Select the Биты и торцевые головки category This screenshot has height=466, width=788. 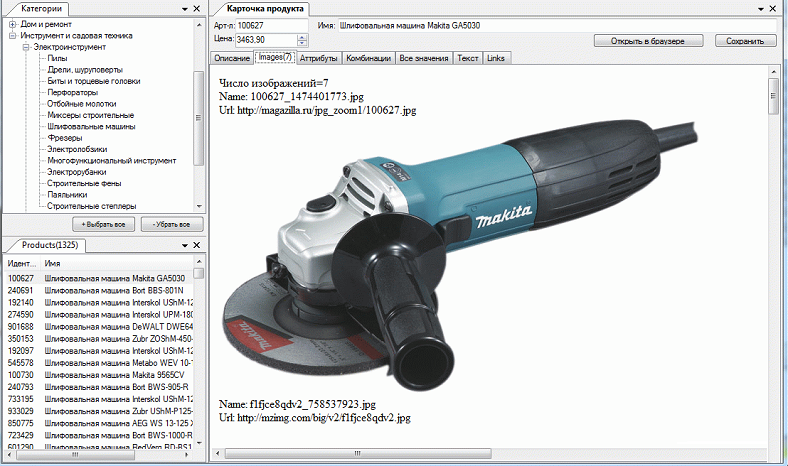[93, 81]
